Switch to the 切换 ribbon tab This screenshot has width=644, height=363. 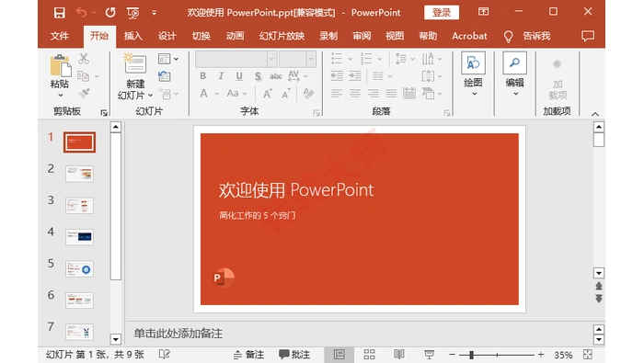(201, 36)
